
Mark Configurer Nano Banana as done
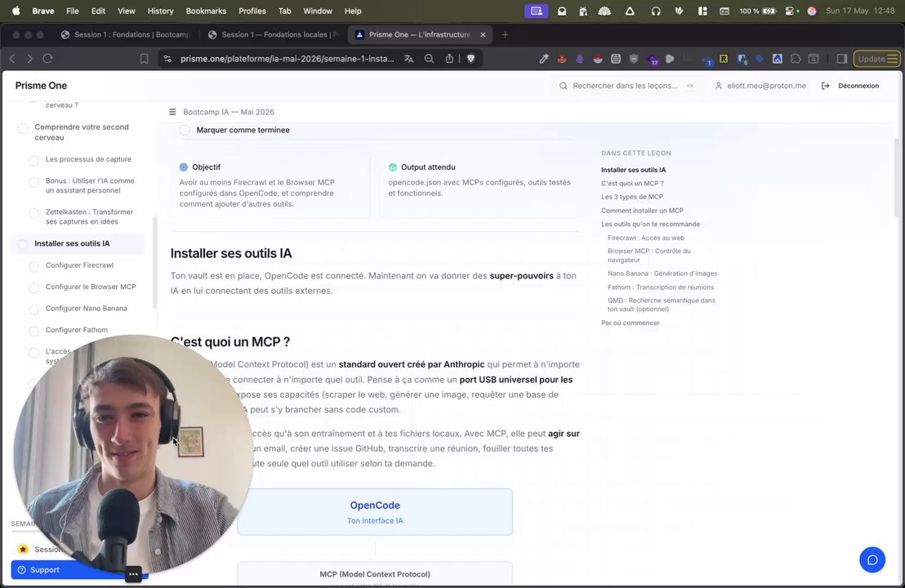tap(33, 310)
